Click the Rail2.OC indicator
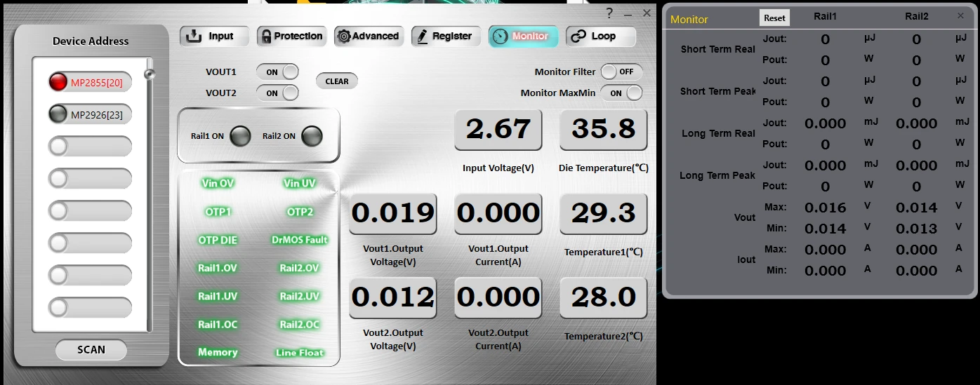This screenshot has width=980, height=385. pyautogui.click(x=300, y=324)
